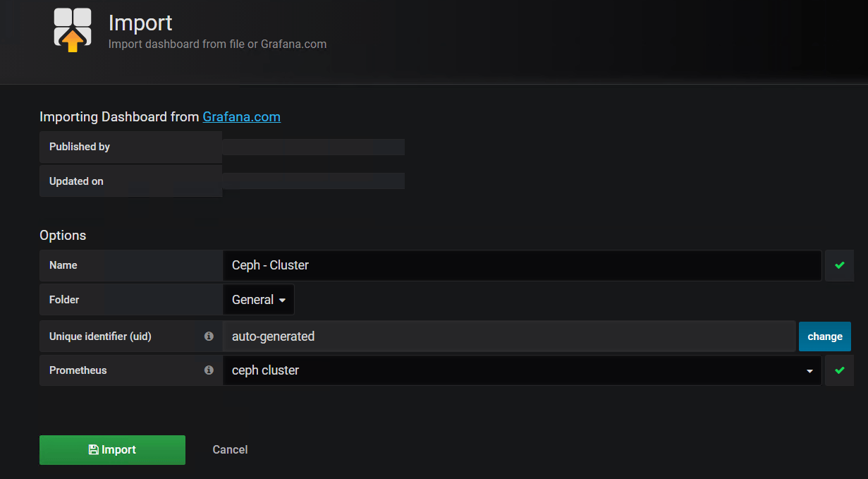Click the Import page title
The width and height of the screenshot is (868, 479).
pyautogui.click(x=140, y=23)
